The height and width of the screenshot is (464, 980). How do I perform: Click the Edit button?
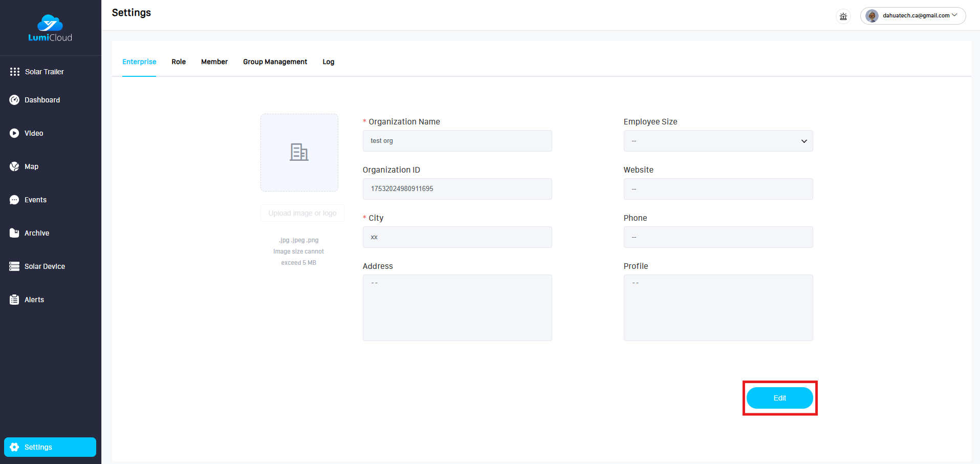point(779,398)
